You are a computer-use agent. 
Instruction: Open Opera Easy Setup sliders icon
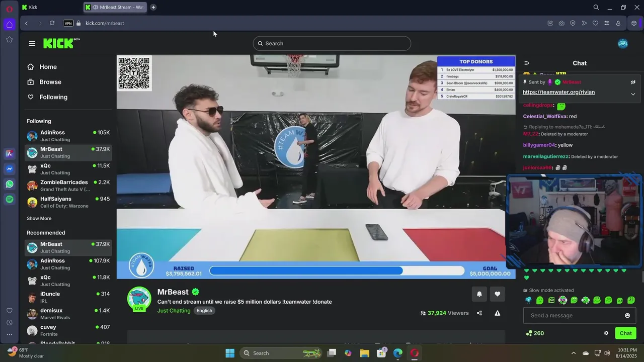(x=607, y=23)
